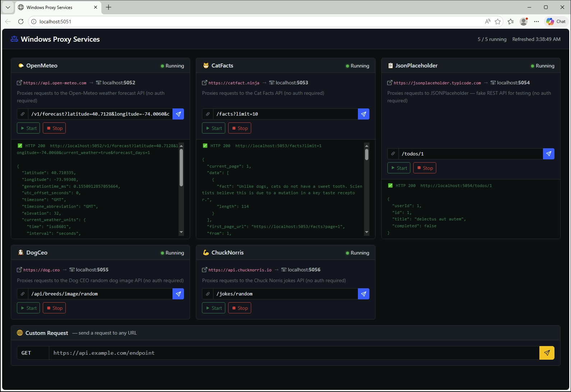Open Copilot Chat
Image resolution: width=571 pixels, height=392 pixels.
point(556,22)
